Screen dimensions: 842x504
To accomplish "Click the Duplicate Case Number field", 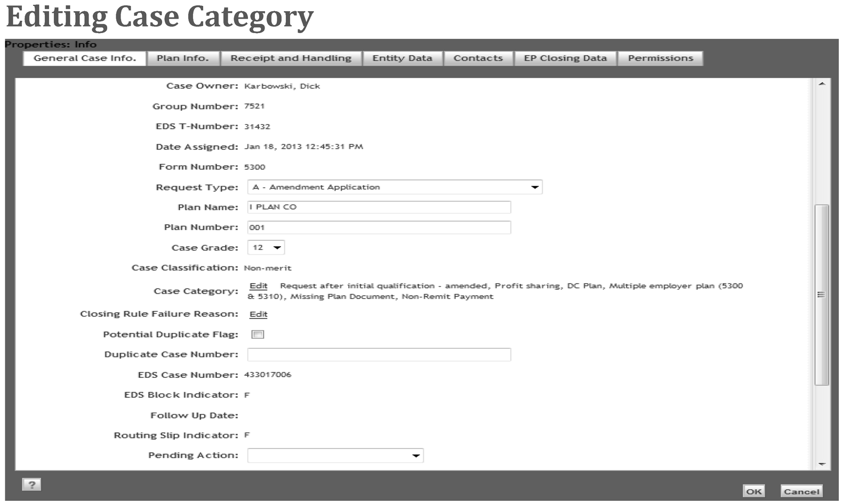I will tap(379, 355).
